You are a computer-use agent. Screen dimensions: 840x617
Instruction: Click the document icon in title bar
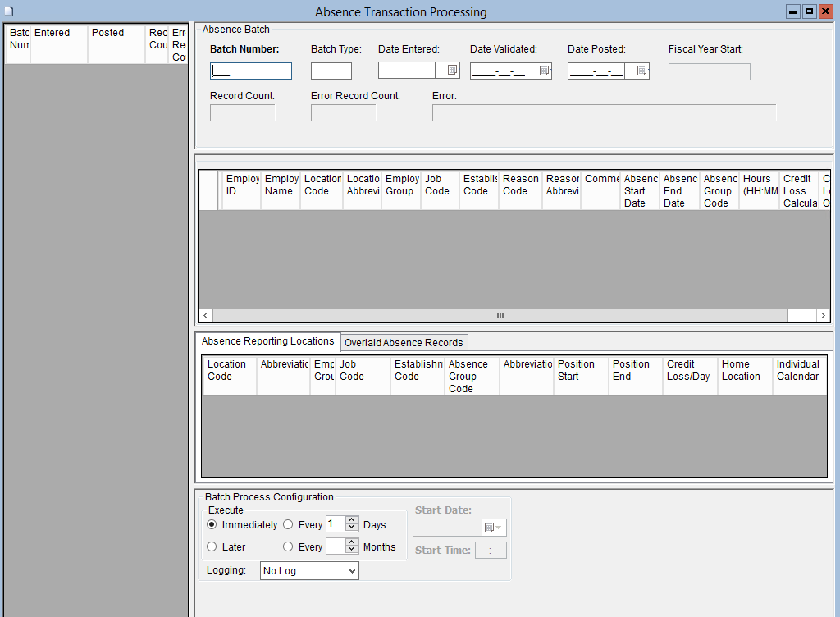point(8,11)
